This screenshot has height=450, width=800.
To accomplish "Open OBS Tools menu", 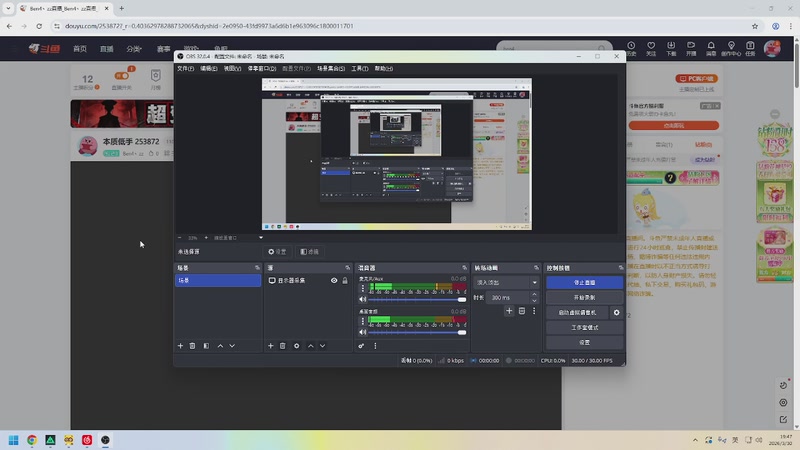I will [360, 68].
